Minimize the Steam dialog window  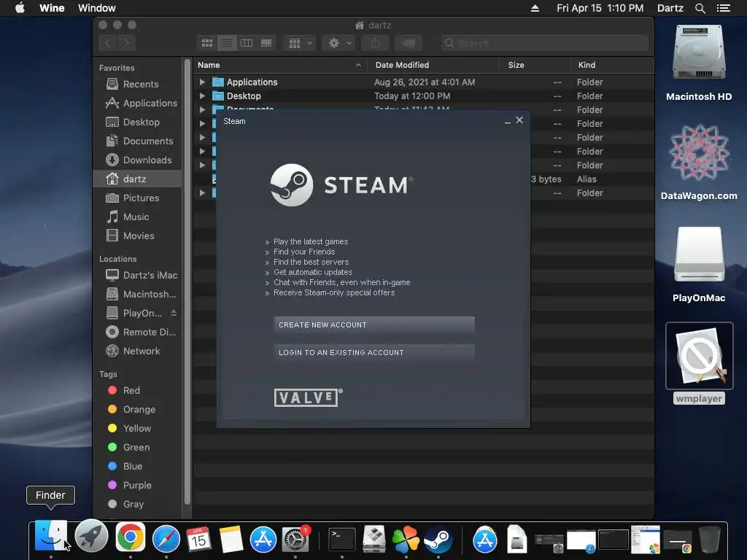(x=508, y=122)
